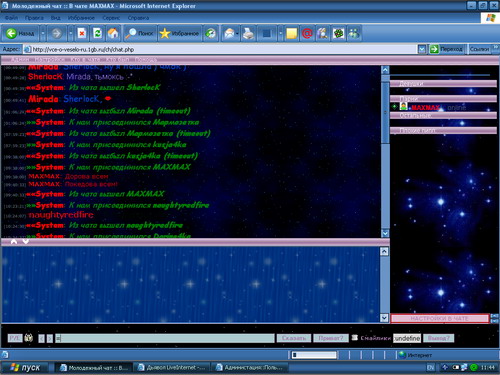Refresh the page with green arrows icon

click(x=97, y=33)
